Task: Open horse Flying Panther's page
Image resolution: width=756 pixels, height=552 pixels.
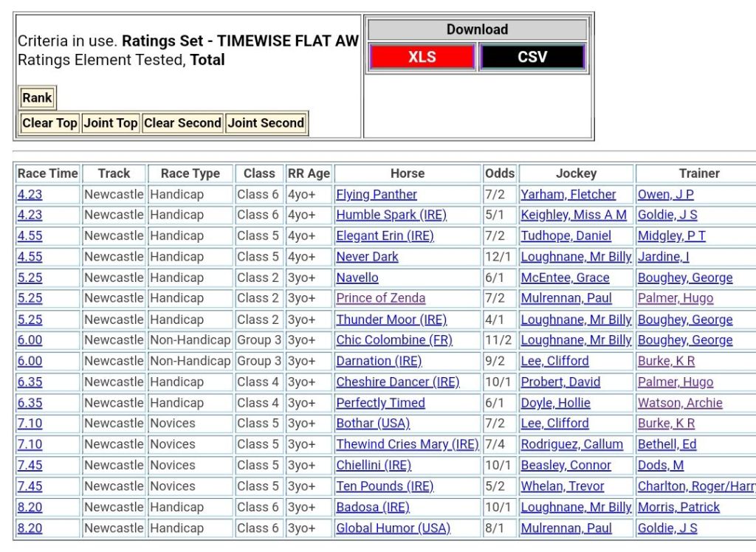Action: (377, 195)
